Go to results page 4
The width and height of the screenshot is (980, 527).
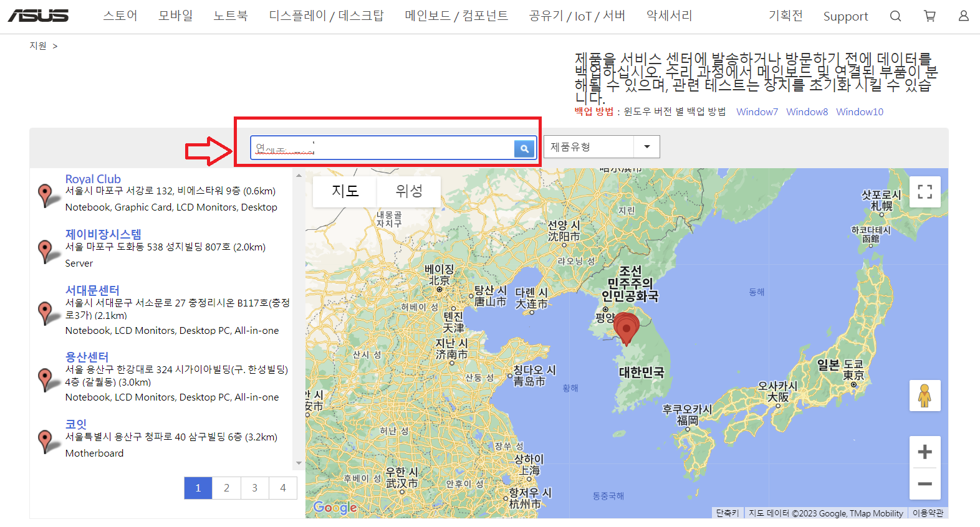click(283, 488)
